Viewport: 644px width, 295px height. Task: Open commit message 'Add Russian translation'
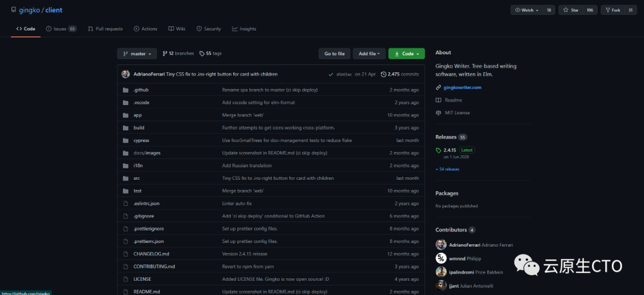(247, 165)
